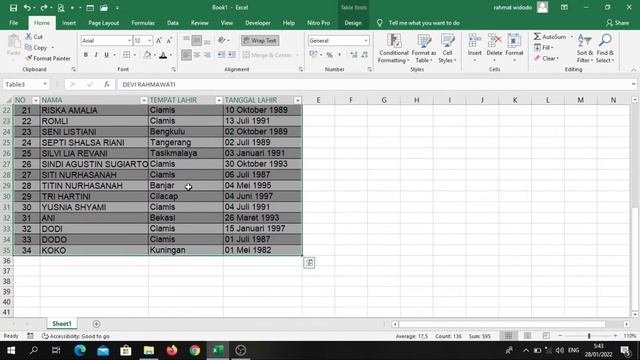Open the Borders button

tap(127, 55)
